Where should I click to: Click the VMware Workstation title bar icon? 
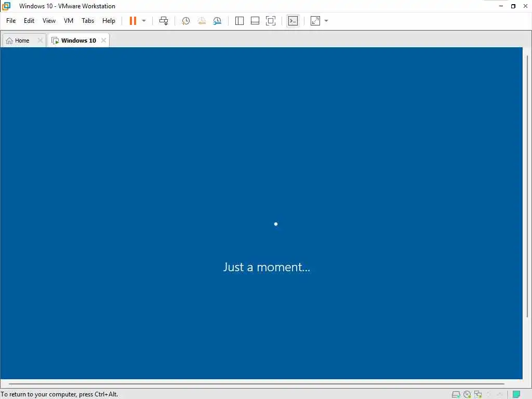[x=6, y=6]
